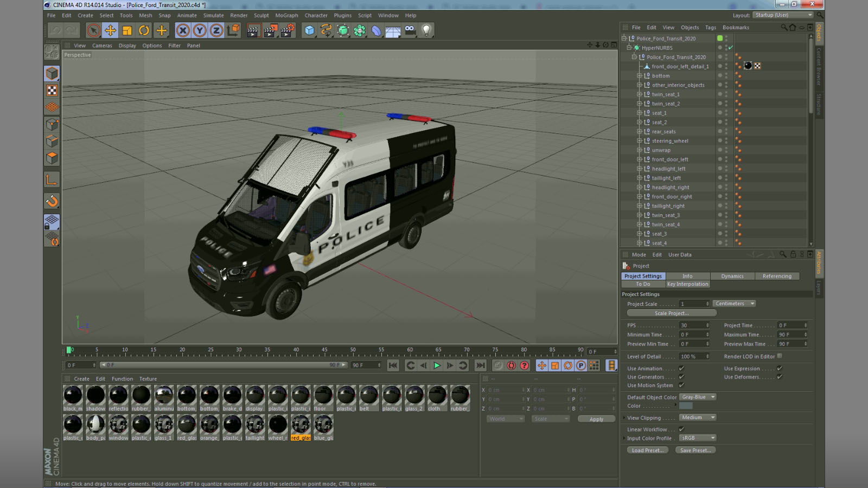Toggle Autokeying button
868x488 pixels.
click(x=511, y=365)
